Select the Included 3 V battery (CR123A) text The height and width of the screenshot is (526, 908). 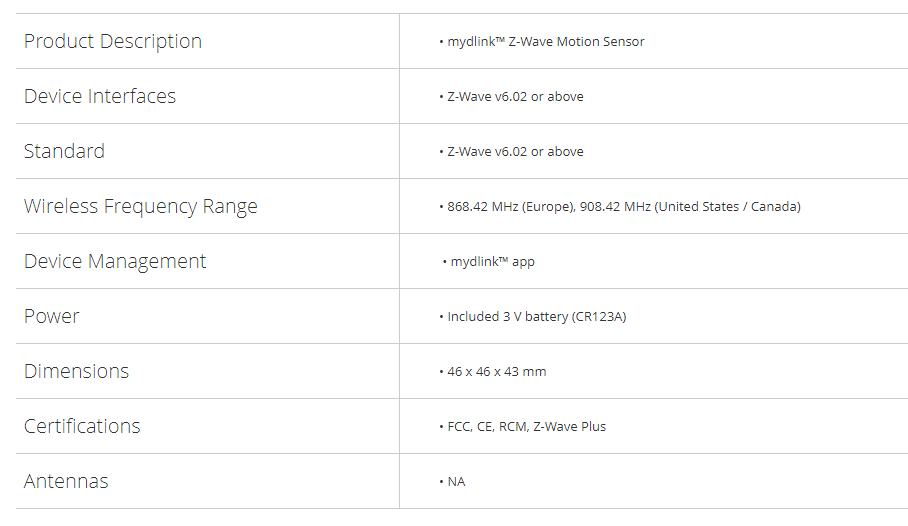click(x=537, y=317)
